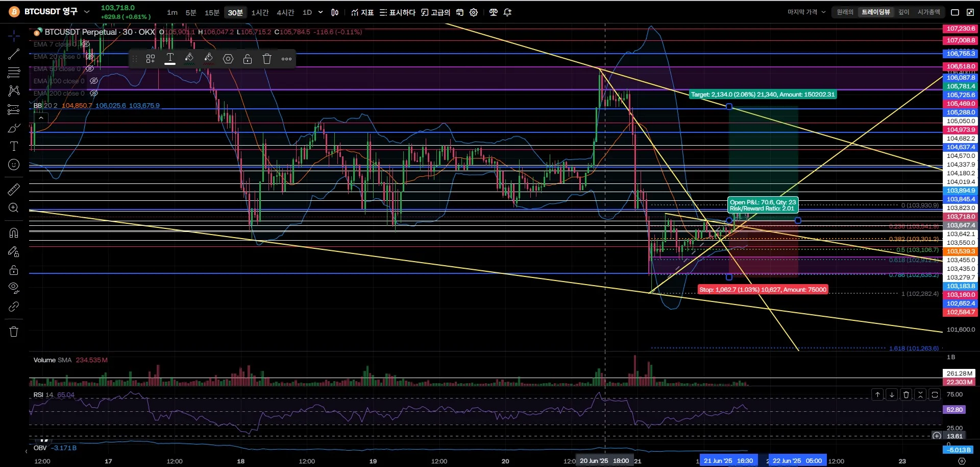The image size is (980, 467).
Task: Switch to the 15분 timeframe
Action: coord(212,12)
